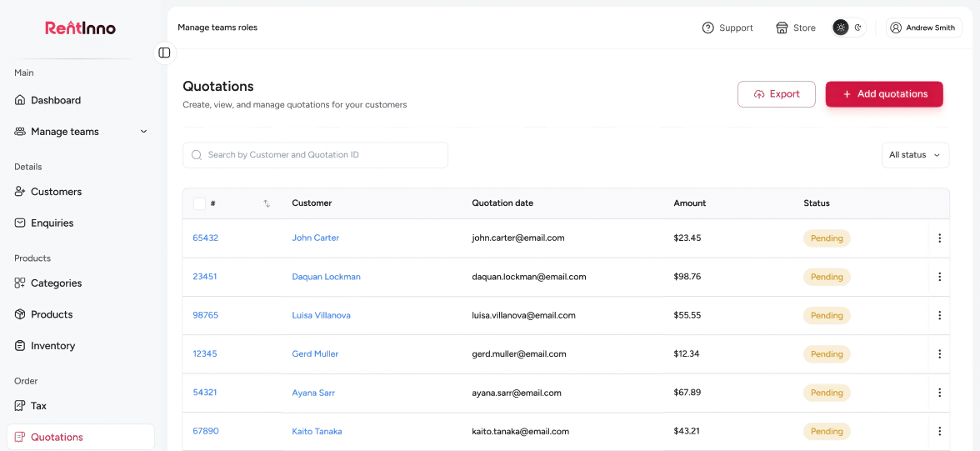The height and width of the screenshot is (451, 980).
Task: Switch to light mode sun toggle
Action: click(842, 28)
